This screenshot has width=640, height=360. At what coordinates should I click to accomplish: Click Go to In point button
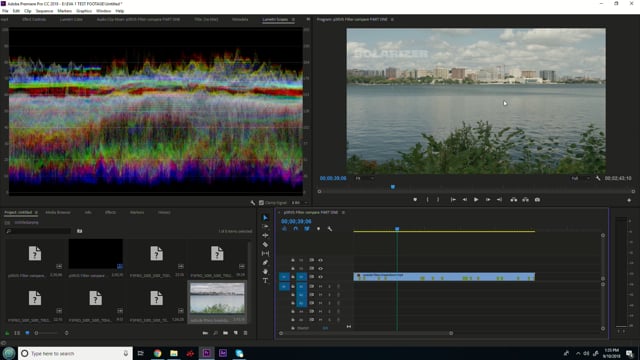(453, 200)
